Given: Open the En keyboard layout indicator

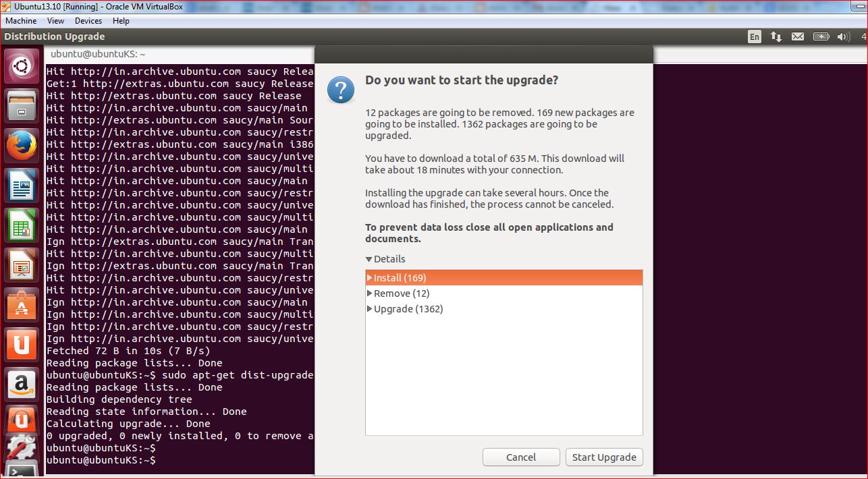Looking at the screenshot, I should (x=755, y=37).
